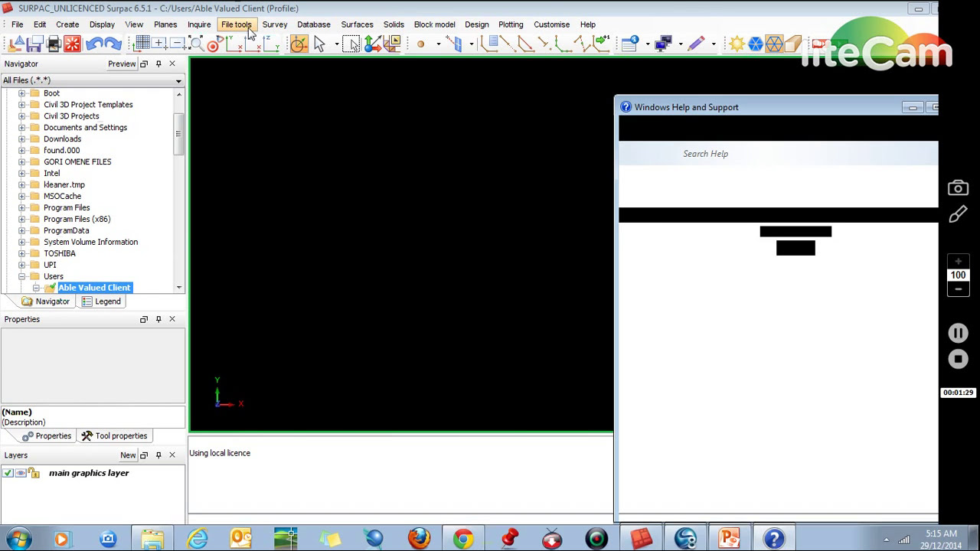This screenshot has width=980, height=551.
Task: Click New in the Layers panel
Action: (x=128, y=455)
